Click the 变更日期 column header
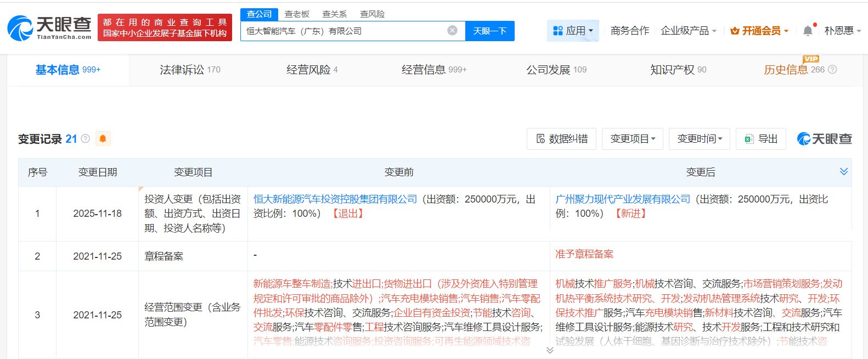 point(98,172)
